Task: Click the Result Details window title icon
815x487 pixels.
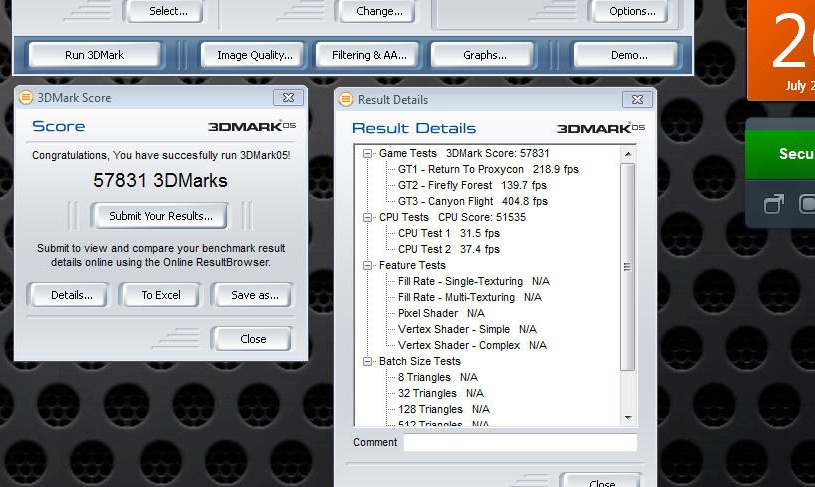Action: coord(346,99)
